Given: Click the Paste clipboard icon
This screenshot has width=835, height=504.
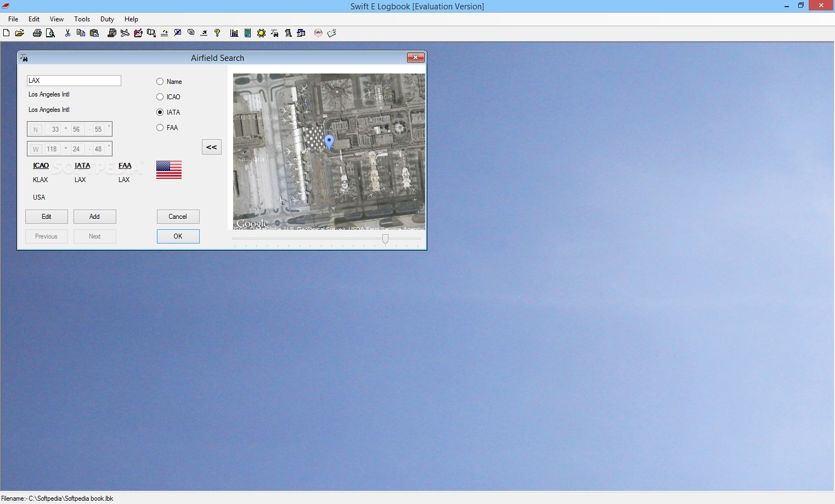Looking at the screenshot, I should 94,33.
